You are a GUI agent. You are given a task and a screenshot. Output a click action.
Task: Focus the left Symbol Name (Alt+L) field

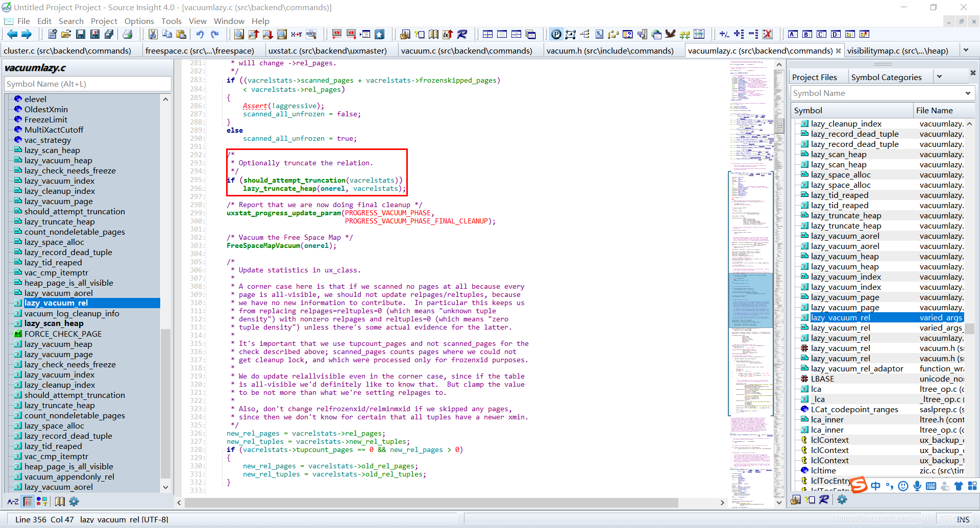[x=88, y=84]
